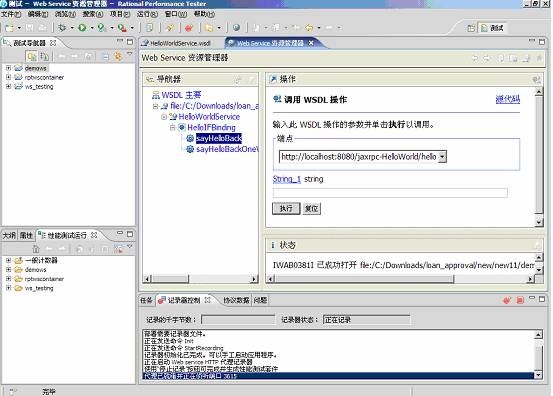
Task: Click the HelloWorldService service icon
Action: (173, 117)
